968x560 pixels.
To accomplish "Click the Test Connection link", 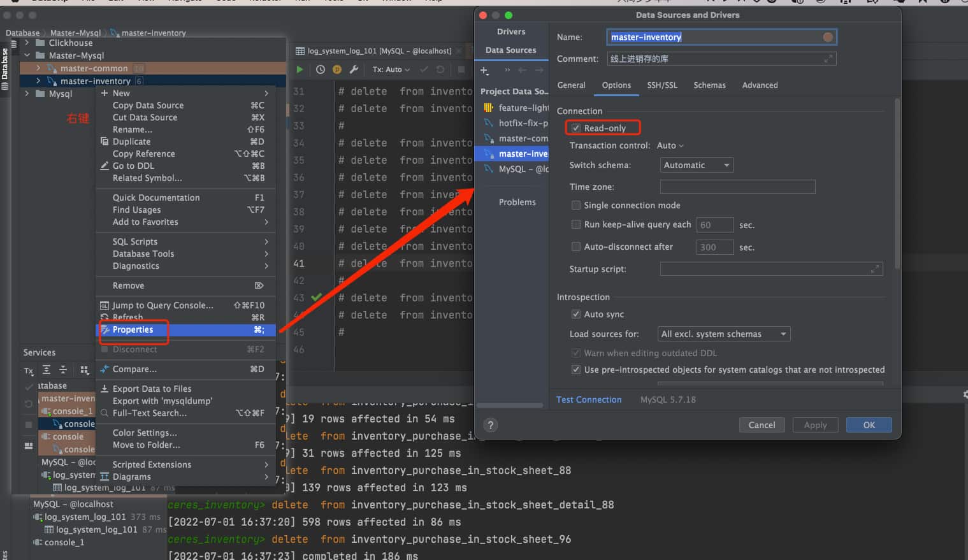I will 589,399.
